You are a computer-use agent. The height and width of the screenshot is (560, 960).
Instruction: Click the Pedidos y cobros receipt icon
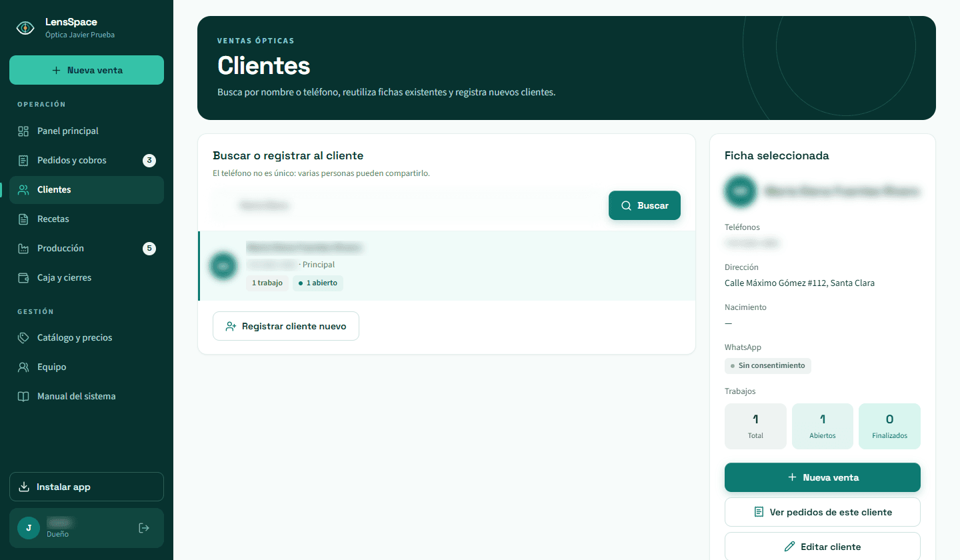coord(23,161)
